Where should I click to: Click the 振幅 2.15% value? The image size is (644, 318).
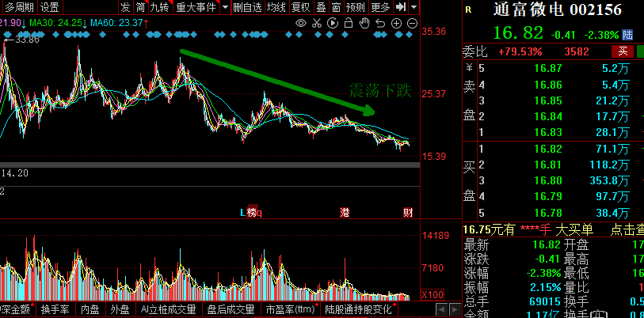tap(545, 287)
